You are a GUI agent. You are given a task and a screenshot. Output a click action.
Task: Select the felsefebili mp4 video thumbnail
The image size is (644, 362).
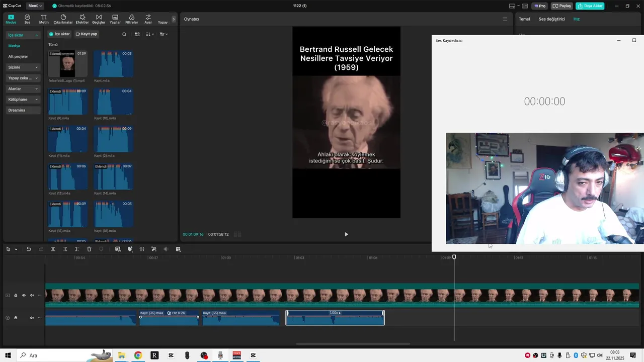[68, 63]
